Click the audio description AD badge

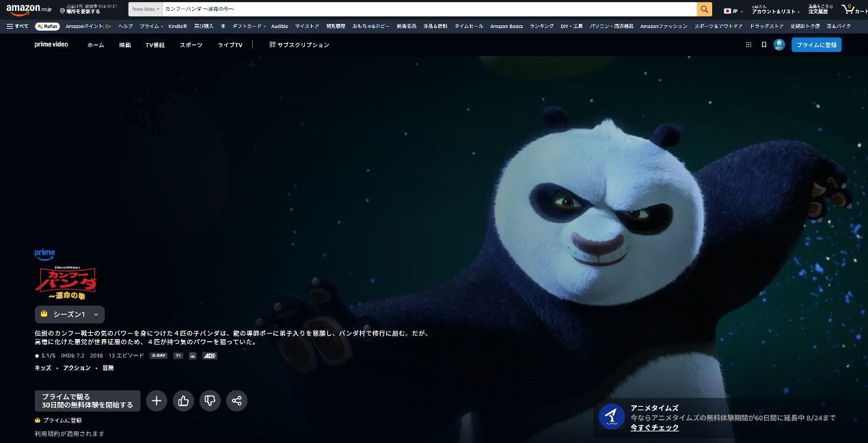tap(210, 355)
